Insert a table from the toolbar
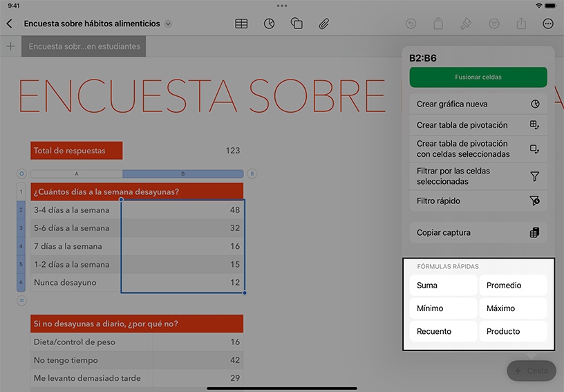Screen dimensions: 564x392 241,24
